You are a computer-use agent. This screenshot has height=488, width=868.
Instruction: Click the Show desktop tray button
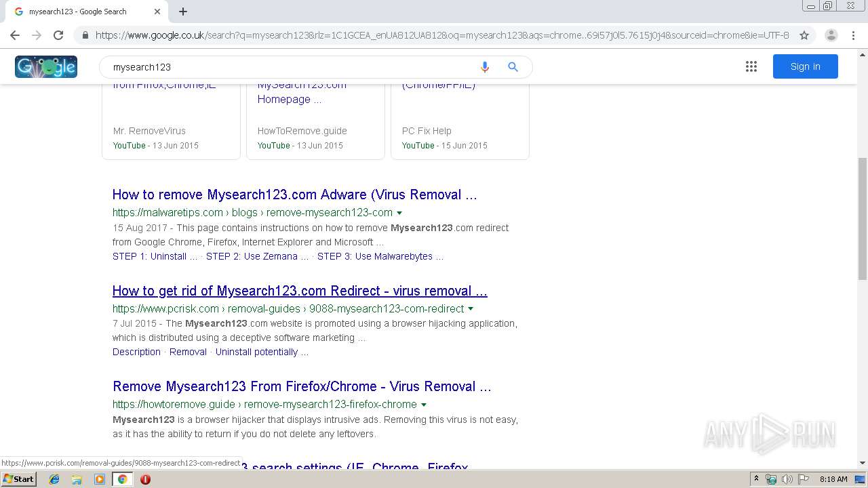[x=861, y=479]
